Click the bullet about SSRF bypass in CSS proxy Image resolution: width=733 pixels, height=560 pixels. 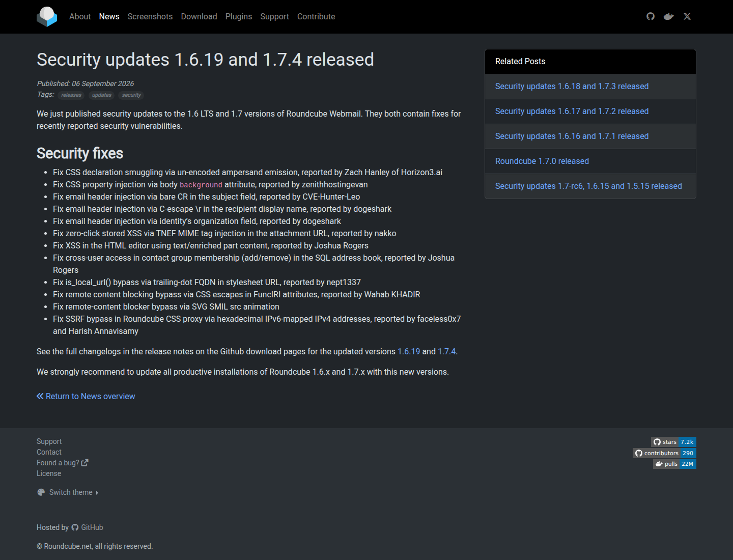point(257,325)
